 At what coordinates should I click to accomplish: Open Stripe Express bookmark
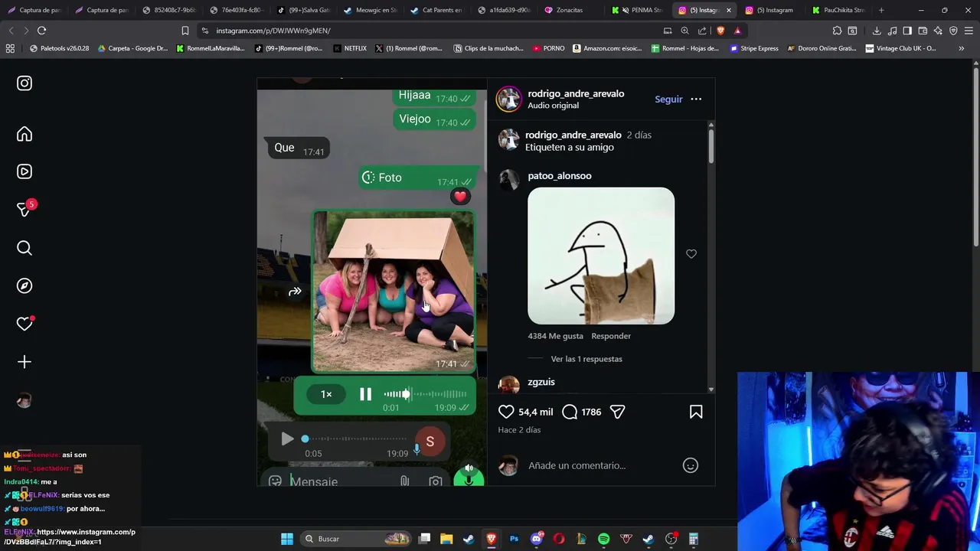(753, 48)
